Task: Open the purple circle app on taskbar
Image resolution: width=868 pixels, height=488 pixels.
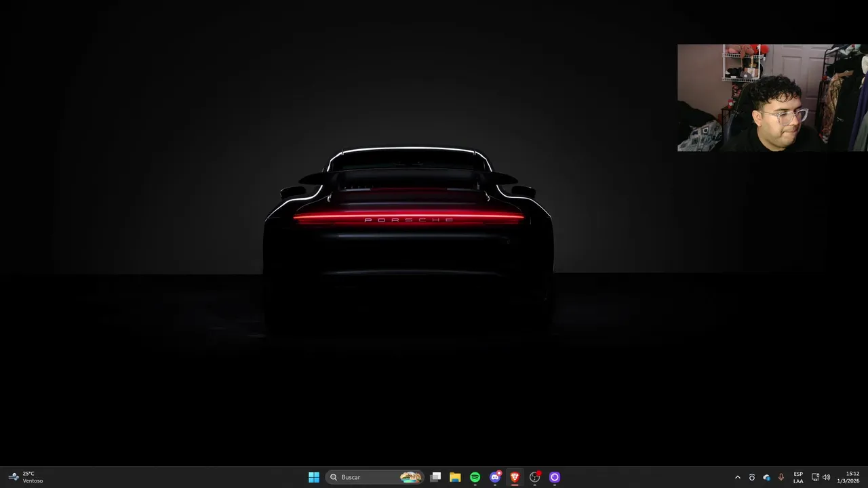Action: (554, 477)
